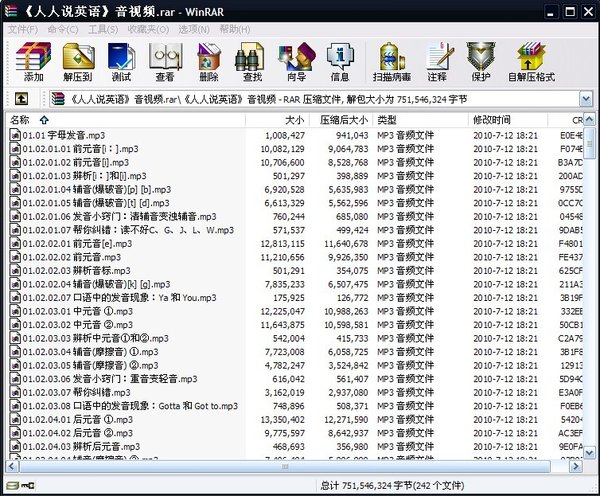
Task: Select file 01.02.03.04 辅音(摩擦音) ①.mp3
Action: click(90, 352)
